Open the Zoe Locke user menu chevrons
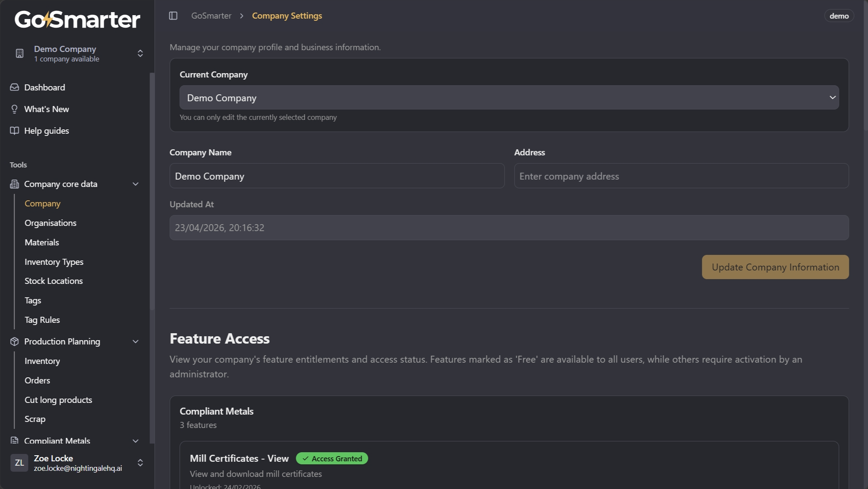Viewport: 868px width, 489px height. 140,463
